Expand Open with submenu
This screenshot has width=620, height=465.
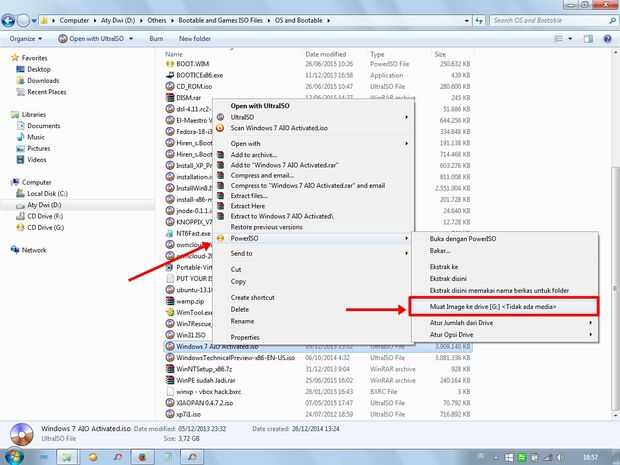(x=406, y=144)
